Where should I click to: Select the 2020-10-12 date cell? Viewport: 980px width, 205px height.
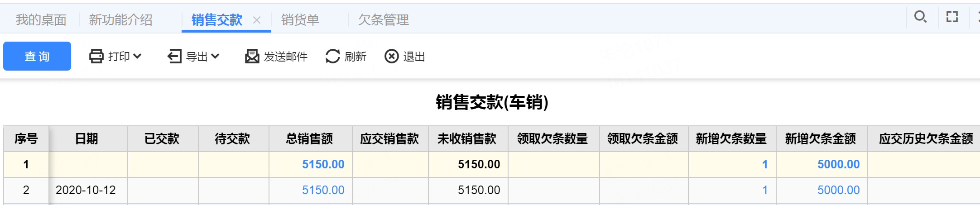pyautogui.click(x=86, y=190)
